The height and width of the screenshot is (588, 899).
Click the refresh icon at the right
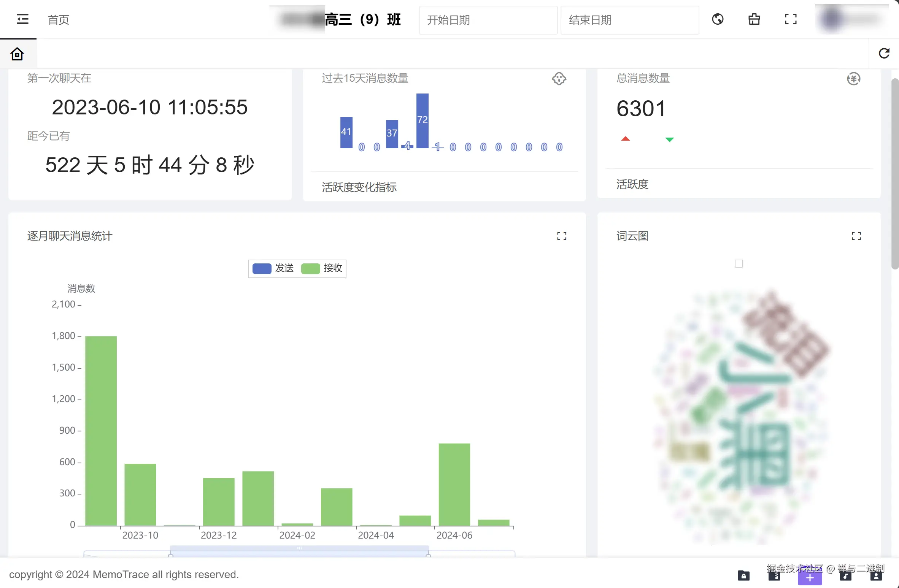(884, 54)
